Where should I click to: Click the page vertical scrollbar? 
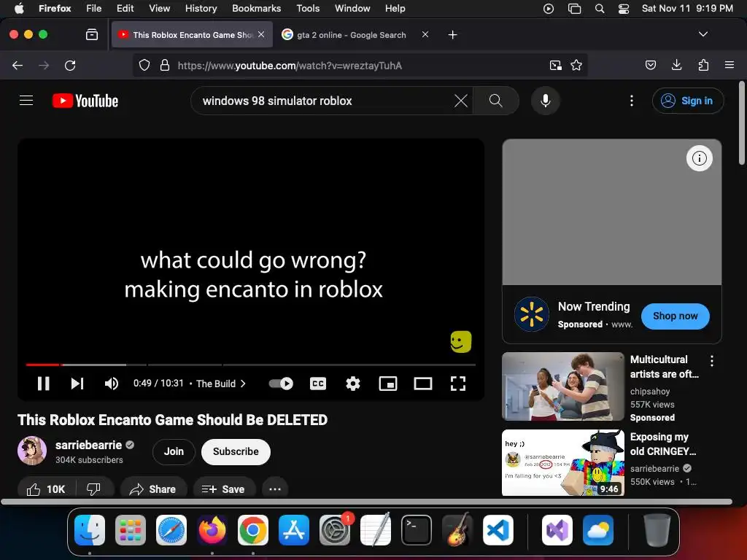point(742,124)
